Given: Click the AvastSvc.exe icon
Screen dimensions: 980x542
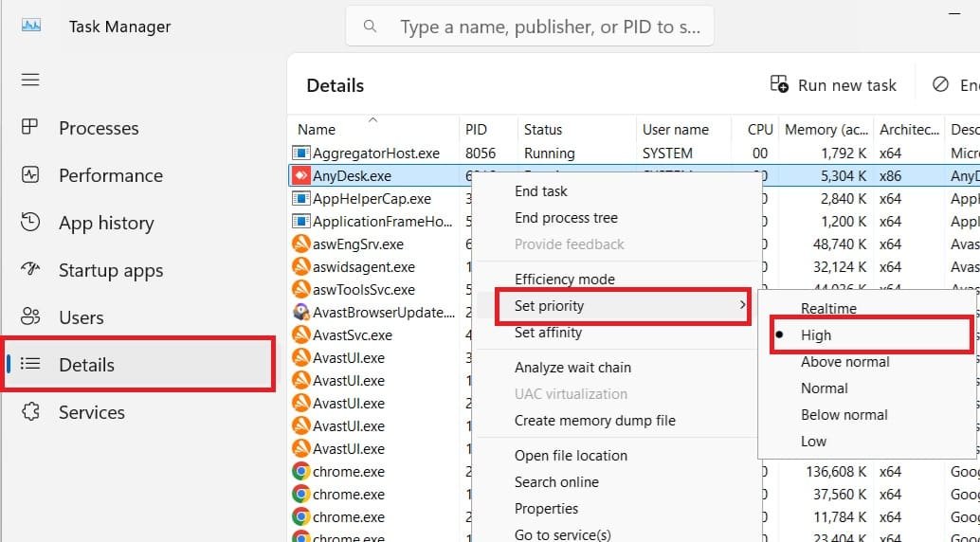Looking at the screenshot, I should [x=301, y=335].
